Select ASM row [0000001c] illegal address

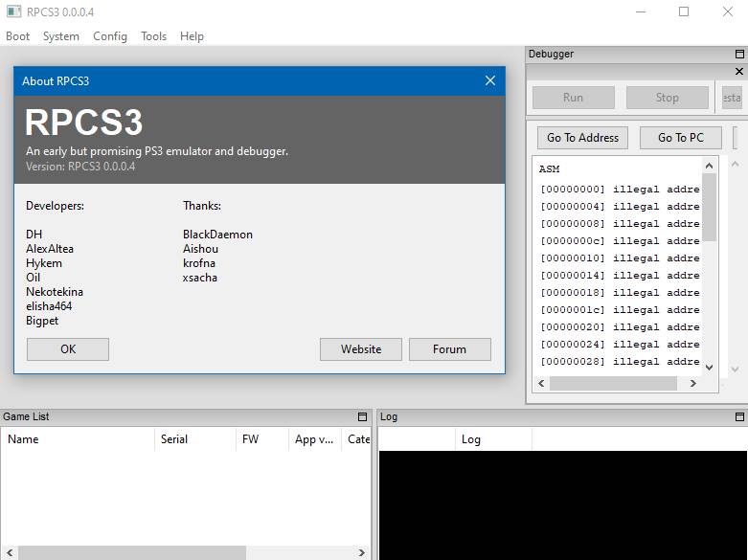pos(620,309)
